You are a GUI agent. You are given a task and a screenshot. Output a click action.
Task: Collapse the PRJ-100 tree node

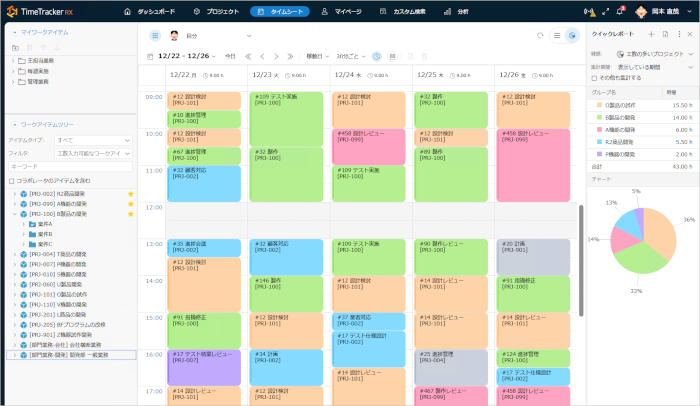(15, 214)
